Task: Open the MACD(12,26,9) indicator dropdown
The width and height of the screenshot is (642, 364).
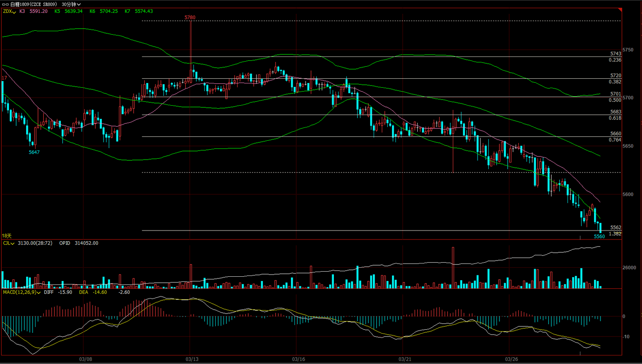Action: pos(21,292)
